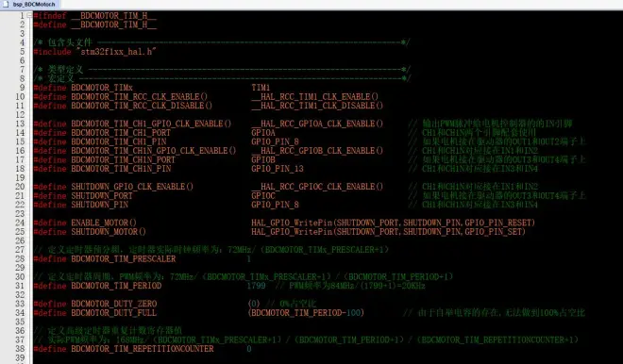Click line number 13 in the gutter
The width and height of the screenshot is (623, 364).
(x=20, y=124)
